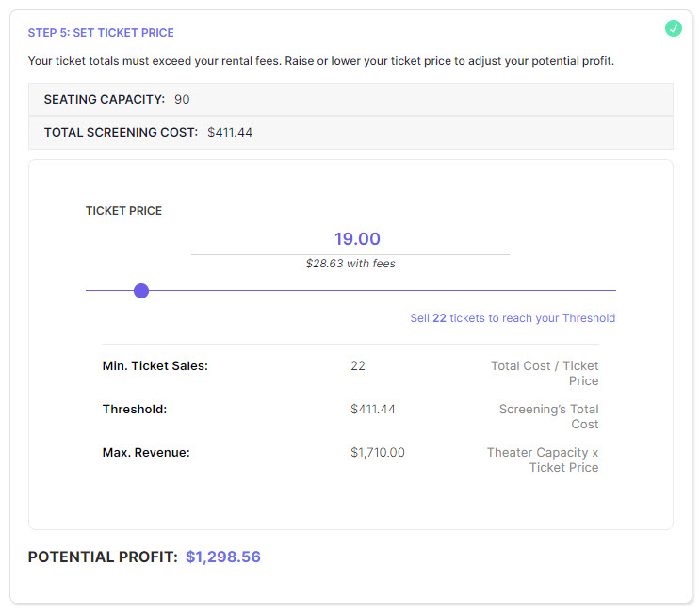Click the Max. Revenue value $1,710.00
The height and width of the screenshot is (613, 700).
point(378,453)
